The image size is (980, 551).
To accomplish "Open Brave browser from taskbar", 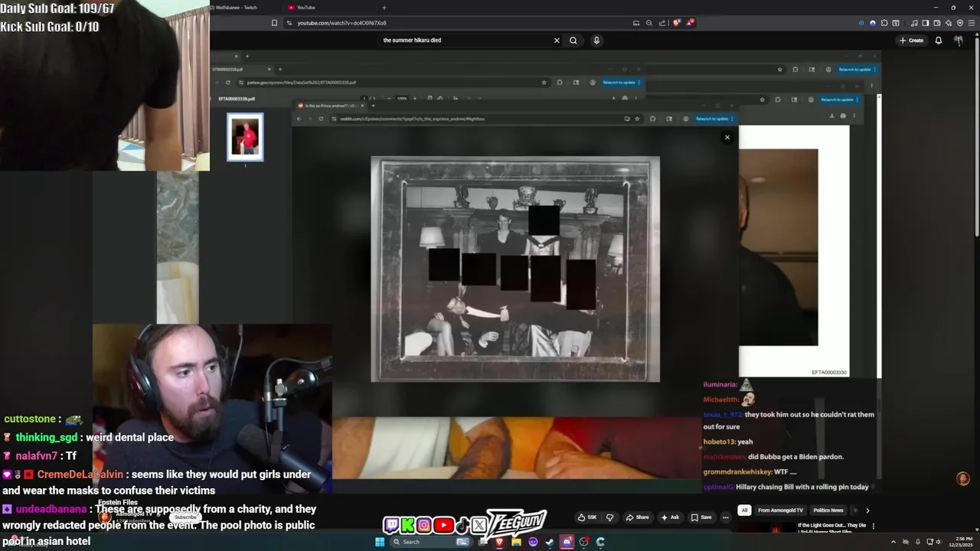I will pyautogui.click(x=500, y=542).
